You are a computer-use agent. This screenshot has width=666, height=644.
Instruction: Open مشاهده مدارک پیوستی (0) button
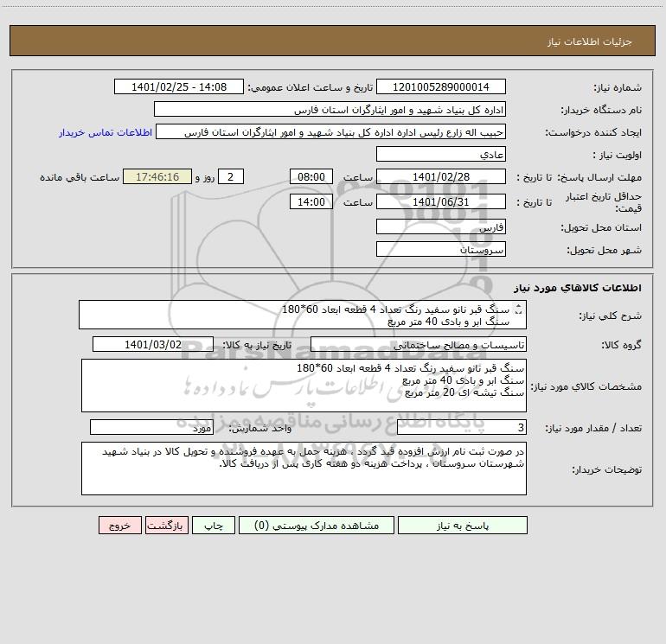click(317, 526)
